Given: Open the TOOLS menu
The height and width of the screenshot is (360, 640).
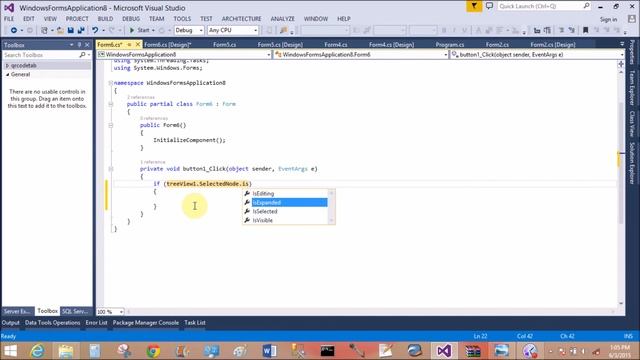Looking at the screenshot, I should (x=182, y=19).
